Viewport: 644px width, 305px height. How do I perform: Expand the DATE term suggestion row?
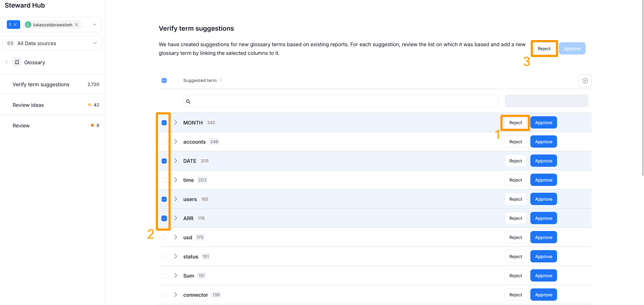pos(176,161)
